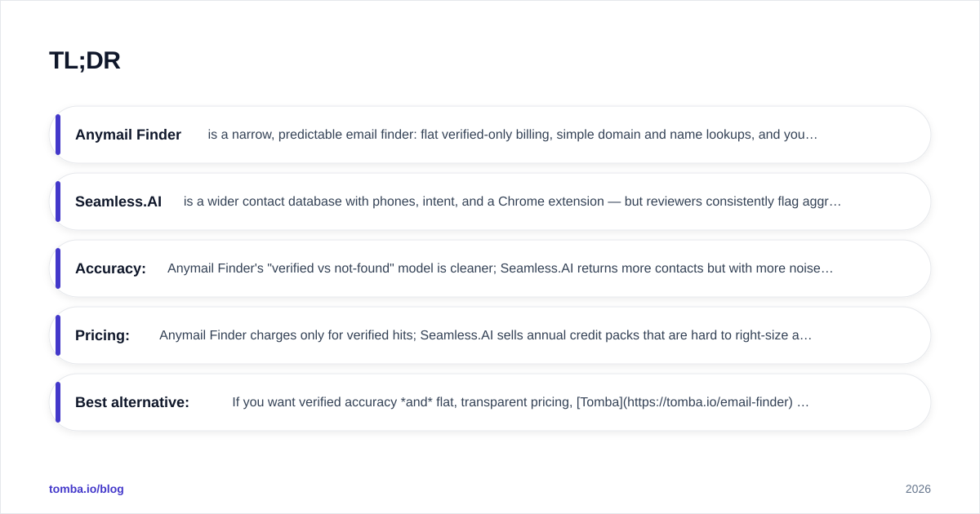Click the Pricing: label
Viewport: 980px width, 514px height.
tap(102, 335)
